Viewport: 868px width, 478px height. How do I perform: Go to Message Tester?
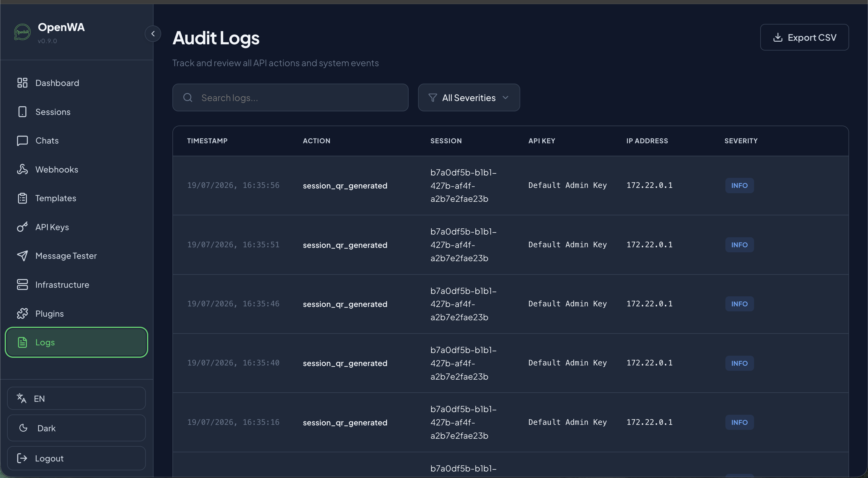tap(77, 256)
